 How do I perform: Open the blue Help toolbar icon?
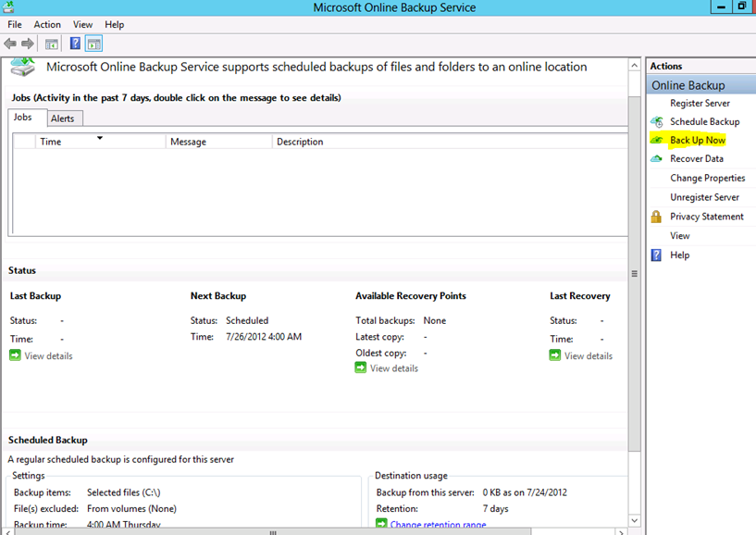point(75,44)
